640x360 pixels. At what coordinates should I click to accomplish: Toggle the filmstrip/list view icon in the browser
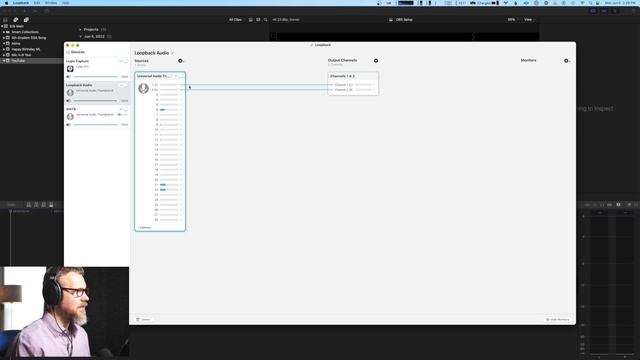pos(258,20)
